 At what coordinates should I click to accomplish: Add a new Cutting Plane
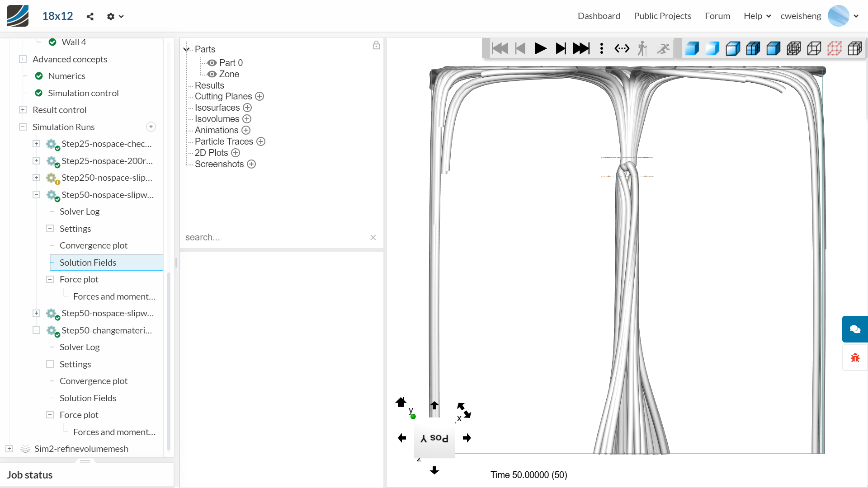(259, 96)
